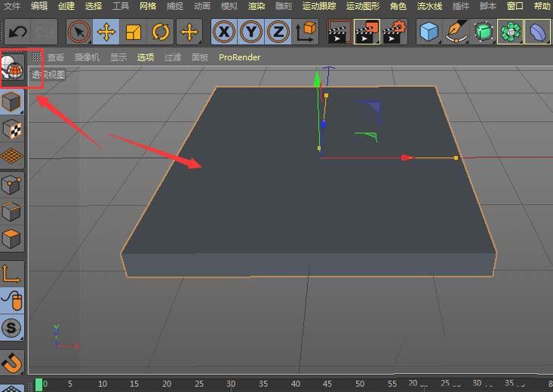Open the 选择 menu

93,6
